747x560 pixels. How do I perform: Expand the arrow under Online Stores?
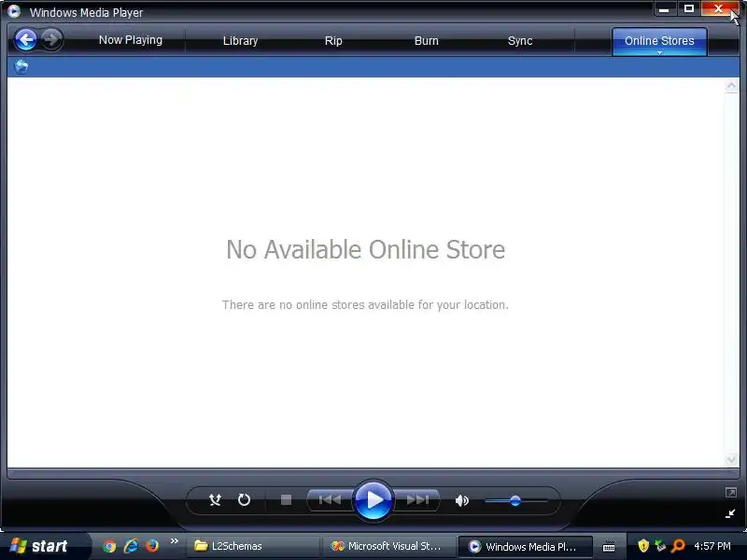click(x=659, y=53)
